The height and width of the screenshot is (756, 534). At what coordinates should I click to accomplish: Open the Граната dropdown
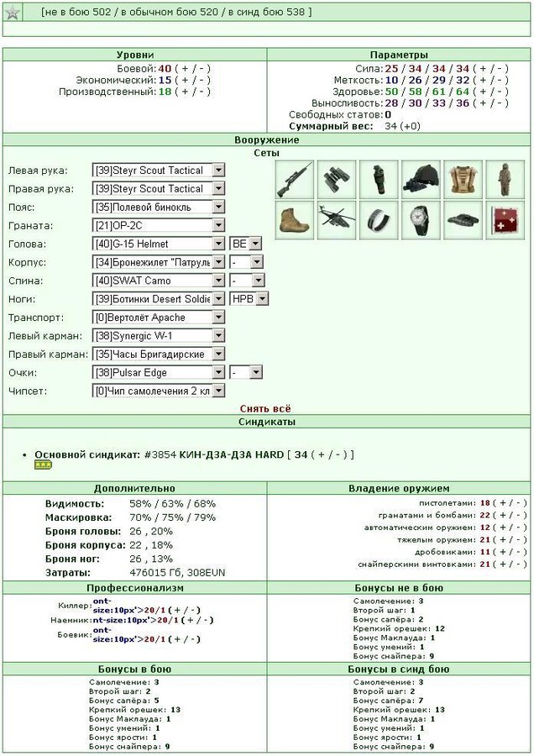(x=159, y=225)
